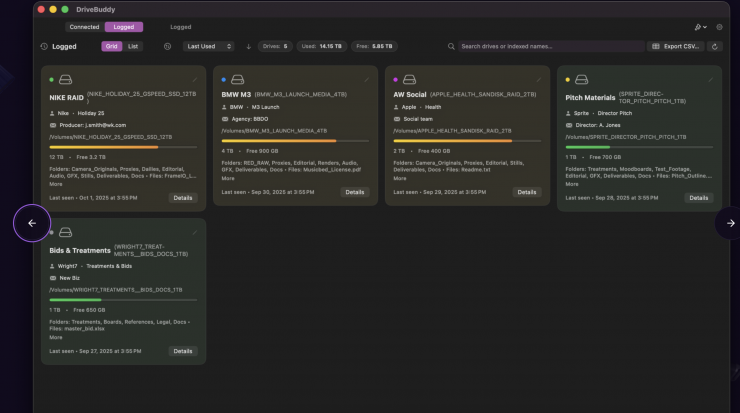This screenshot has height=413, width=740.
Task: Click the refresh icon beside Export CSV
Action: (x=714, y=46)
